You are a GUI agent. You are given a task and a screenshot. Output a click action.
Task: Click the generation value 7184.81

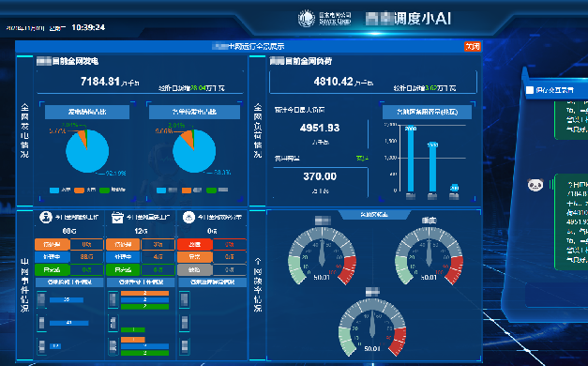point(100,82)
